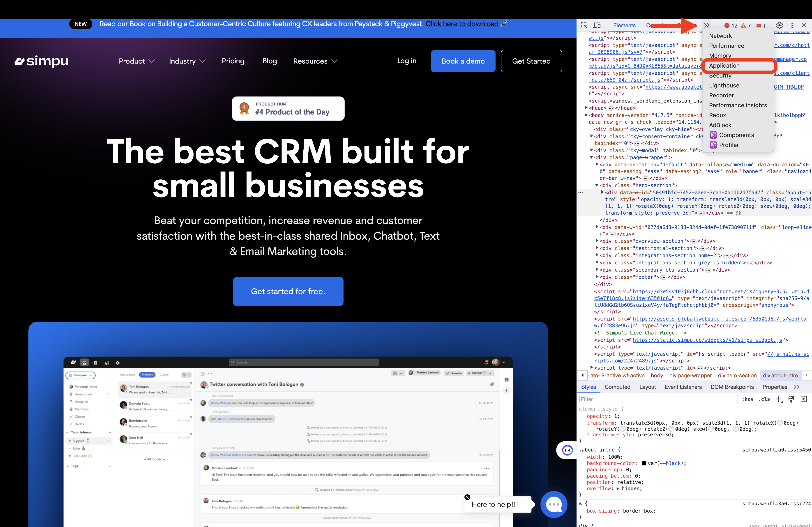
Task: Open the more tabs chevron in DevTools
Action: [707, 25]
